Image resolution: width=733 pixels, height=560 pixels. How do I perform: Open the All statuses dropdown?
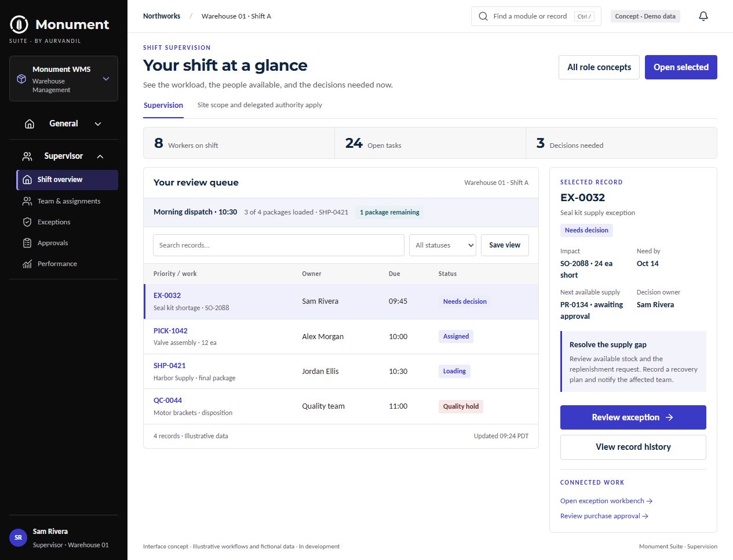(443, 245)
